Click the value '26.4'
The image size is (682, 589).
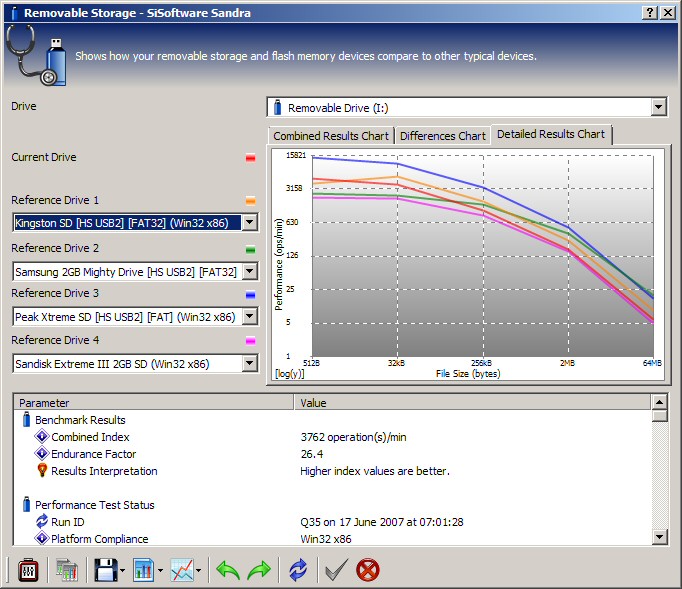[312, 454]
